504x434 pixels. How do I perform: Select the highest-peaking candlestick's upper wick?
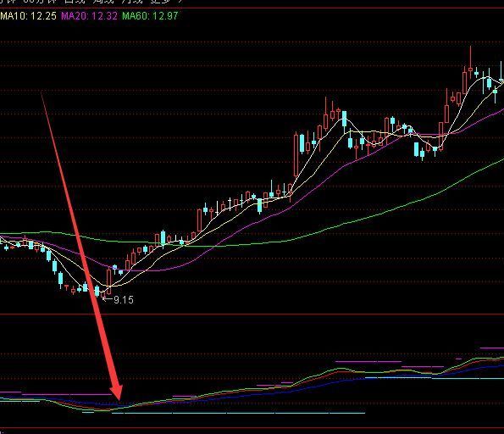point(471,57)
